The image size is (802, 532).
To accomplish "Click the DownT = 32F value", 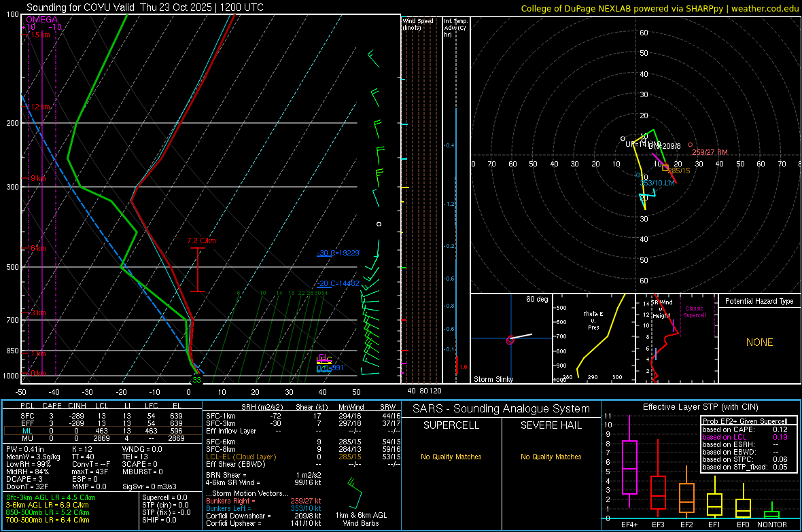I will 27,486.
